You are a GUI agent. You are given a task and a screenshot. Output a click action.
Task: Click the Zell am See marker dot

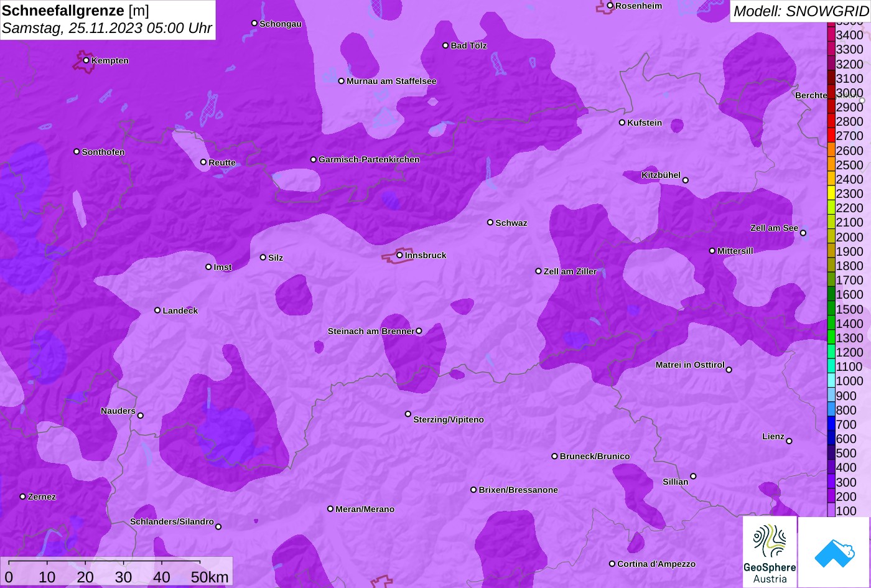point(803,233)
